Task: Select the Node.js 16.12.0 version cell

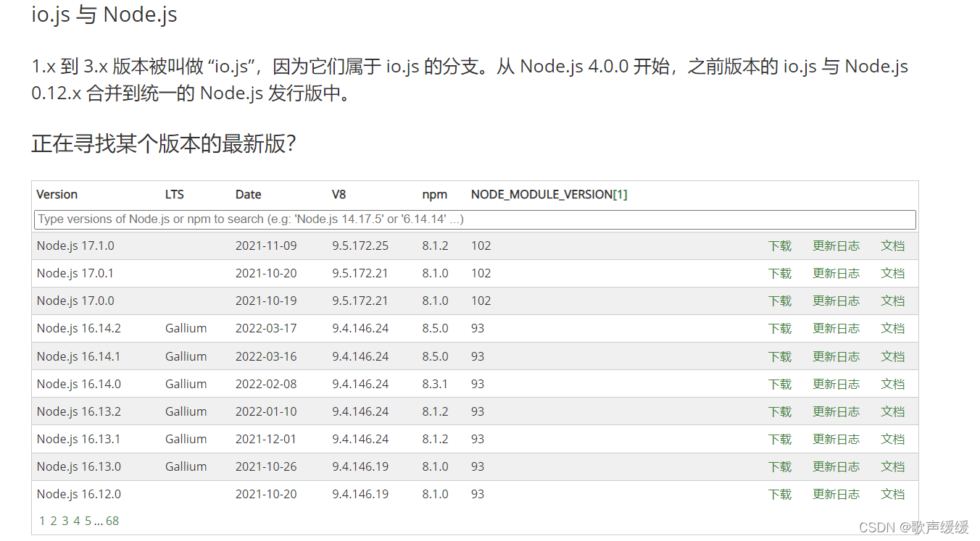Action: point(79,494)
